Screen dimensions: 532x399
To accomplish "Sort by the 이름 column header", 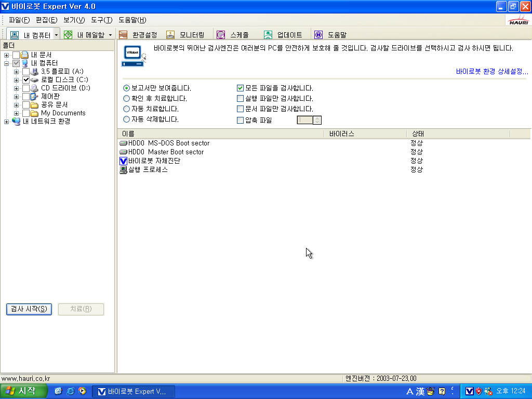I will pos(220,134).
